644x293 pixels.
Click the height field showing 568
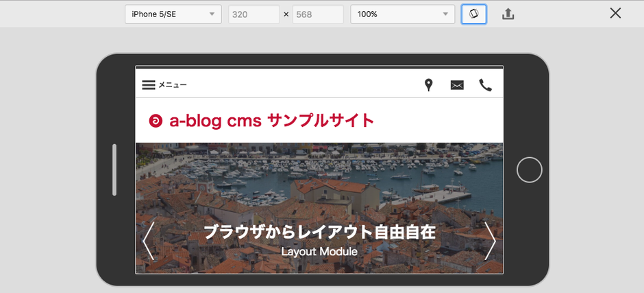[317, 14]
